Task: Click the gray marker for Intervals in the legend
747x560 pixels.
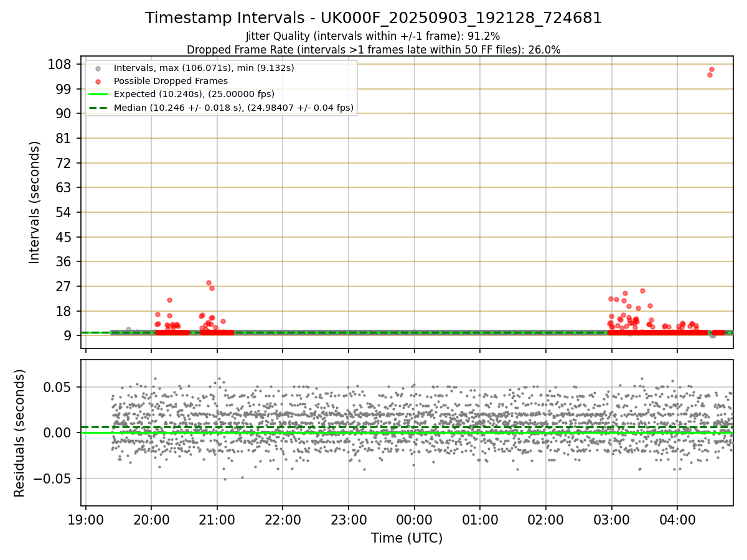Action: (x=98, y=68)
